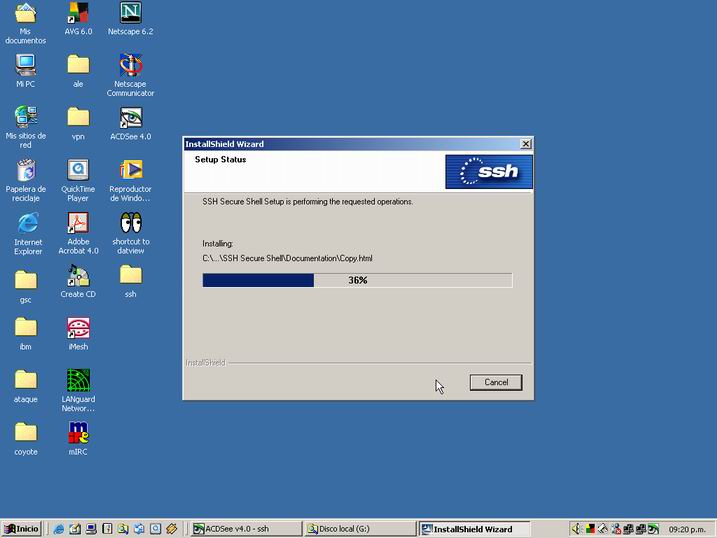The image size is (717, 538).
Task: Click the 09:20 p.m. taskbar clock
Action: point(687,529)
